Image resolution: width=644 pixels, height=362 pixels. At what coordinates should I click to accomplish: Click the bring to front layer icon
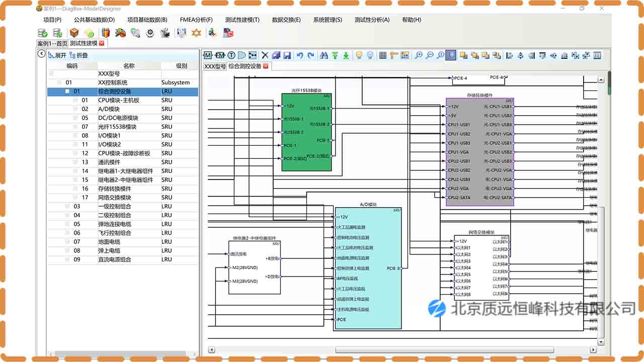coord(464,55)
